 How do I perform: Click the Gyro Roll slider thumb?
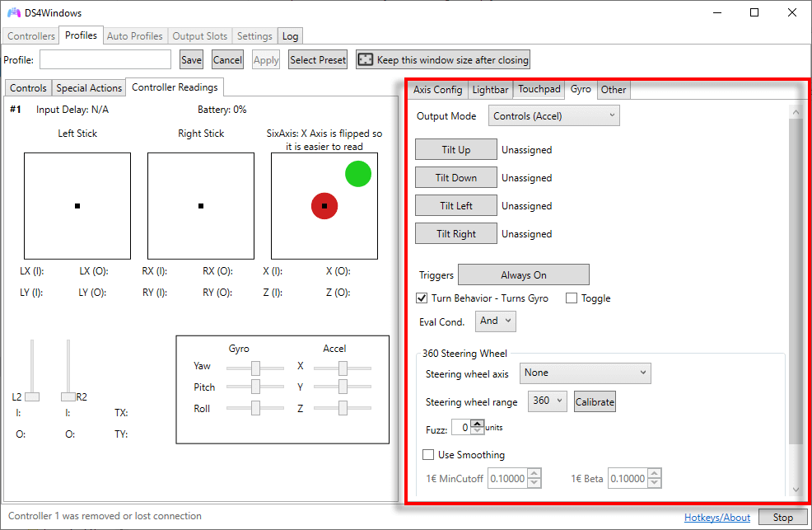pyautogui.click(x=256, y=408)
